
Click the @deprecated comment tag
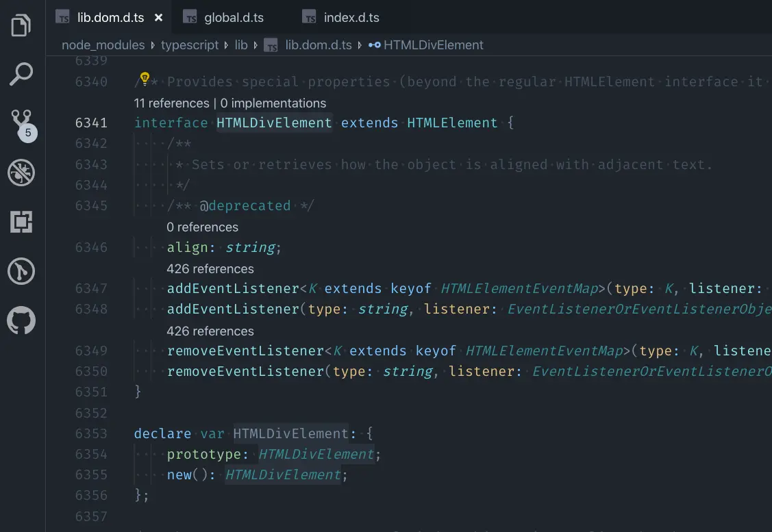245,205
